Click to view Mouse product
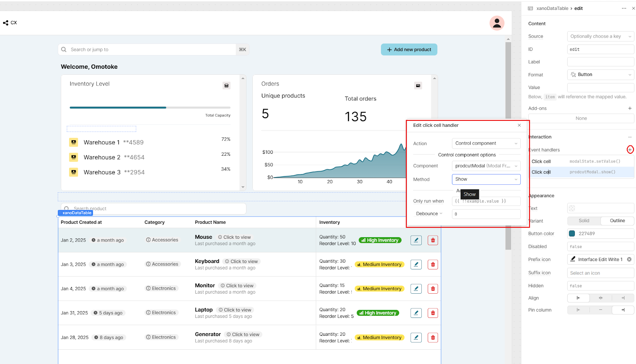This screenshot has height=364, width=636. click(235, 237)
